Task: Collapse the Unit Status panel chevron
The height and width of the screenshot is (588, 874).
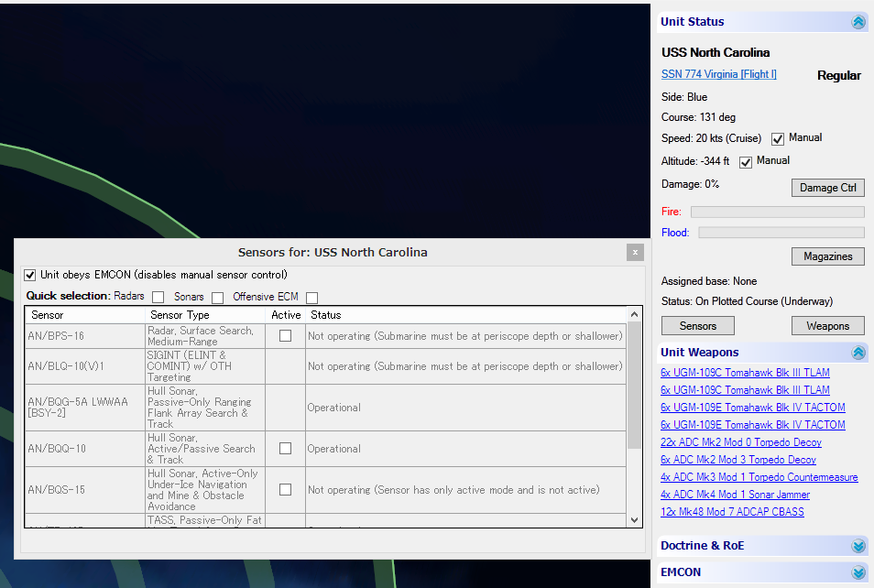Action: [858, 22]
